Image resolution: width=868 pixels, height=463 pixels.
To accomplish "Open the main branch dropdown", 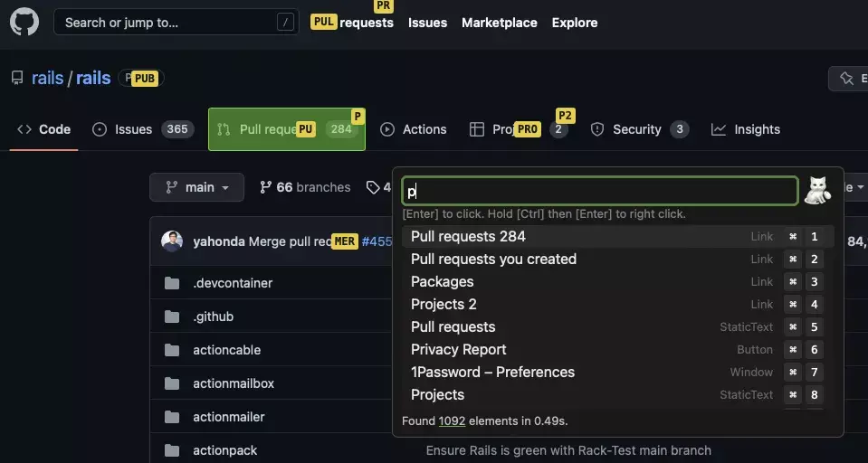I will 196,187.
